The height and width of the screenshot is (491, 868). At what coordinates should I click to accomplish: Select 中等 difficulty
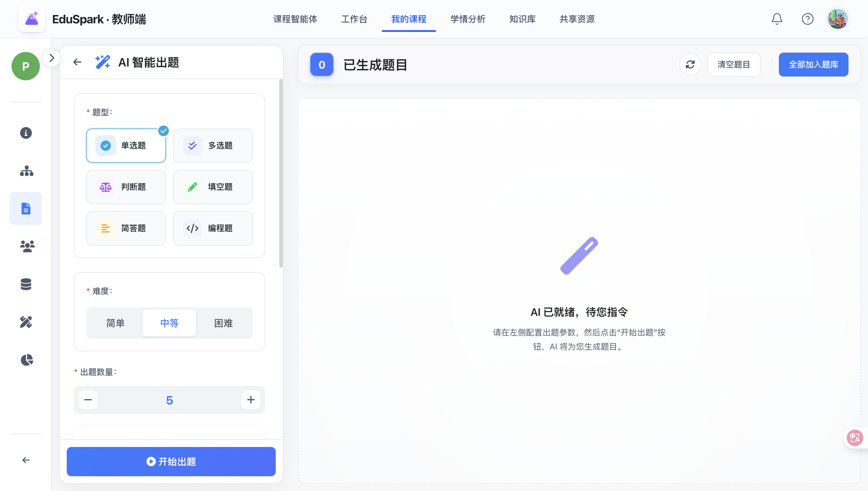(x=169, y=323)
